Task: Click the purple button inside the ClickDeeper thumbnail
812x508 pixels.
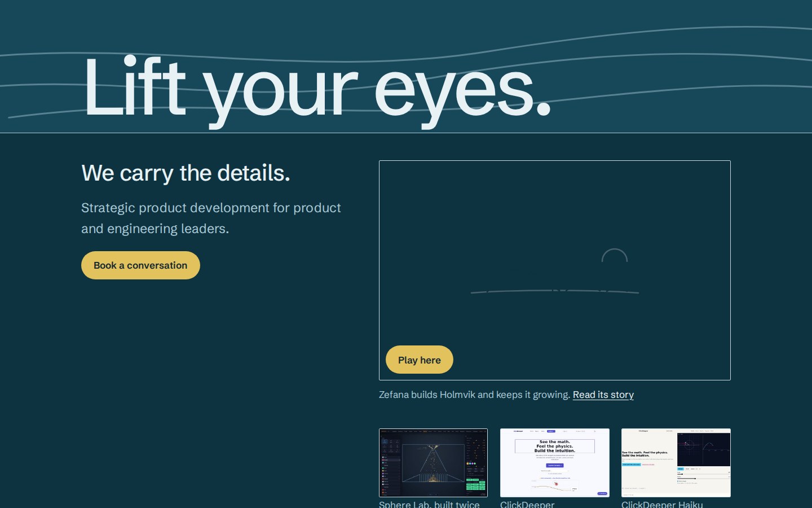Action: 555,465
